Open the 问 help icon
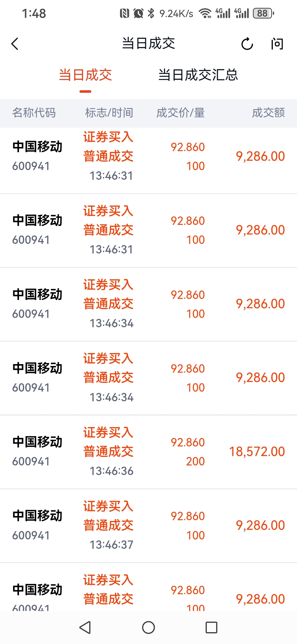The image size is (297, 644). 277,44
